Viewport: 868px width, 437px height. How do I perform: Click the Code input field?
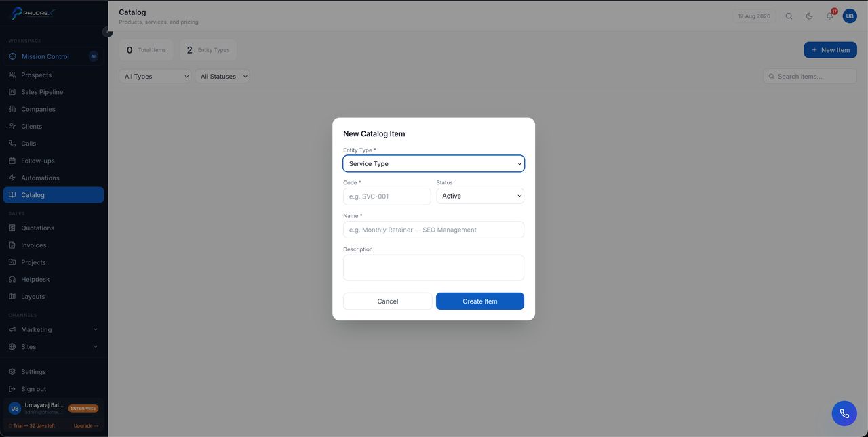tap(387, 196)
